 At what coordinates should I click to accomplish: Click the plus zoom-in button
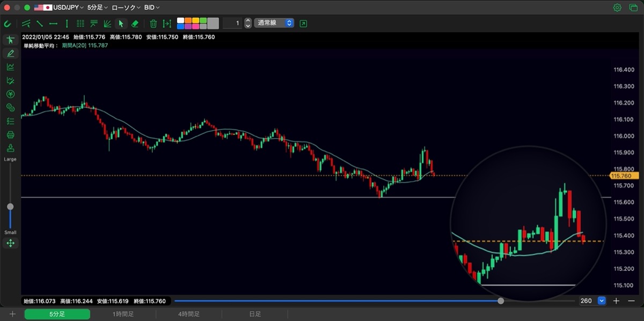617,301
